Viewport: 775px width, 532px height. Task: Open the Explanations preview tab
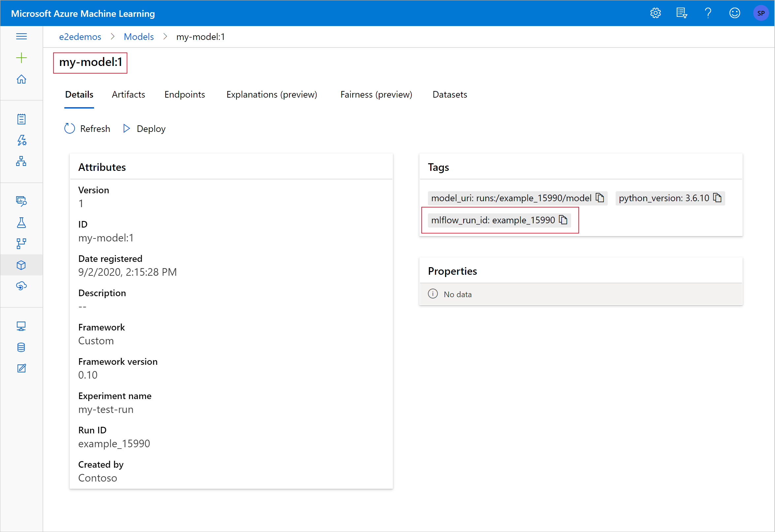click(272, 94)
